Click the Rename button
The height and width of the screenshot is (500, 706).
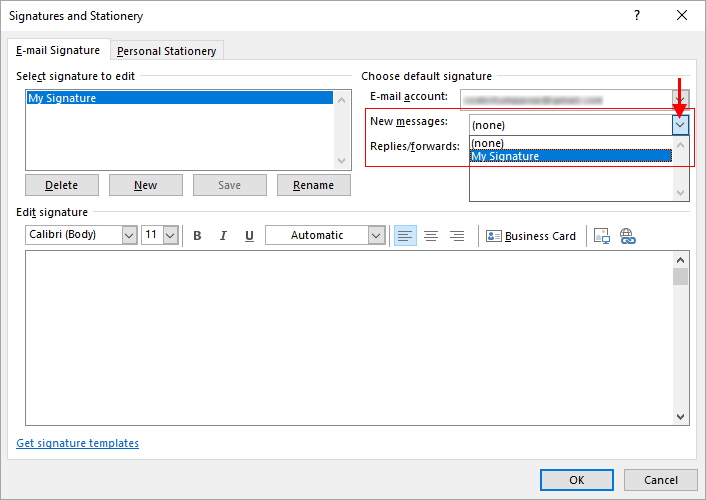pyautogui.click(x=313, y=185)
